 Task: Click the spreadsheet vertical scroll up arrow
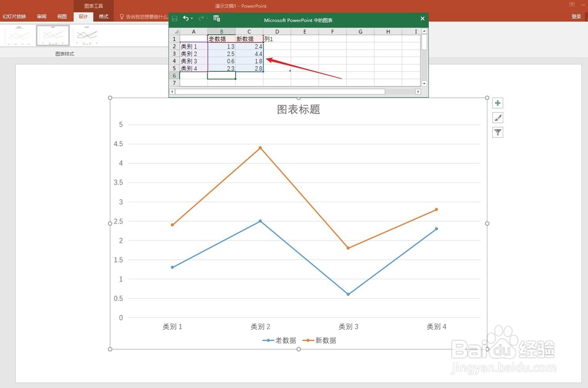(x=424, y=32)
